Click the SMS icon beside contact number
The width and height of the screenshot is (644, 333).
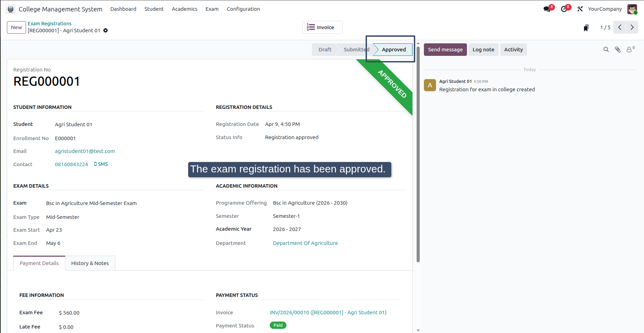click(101, 164)
